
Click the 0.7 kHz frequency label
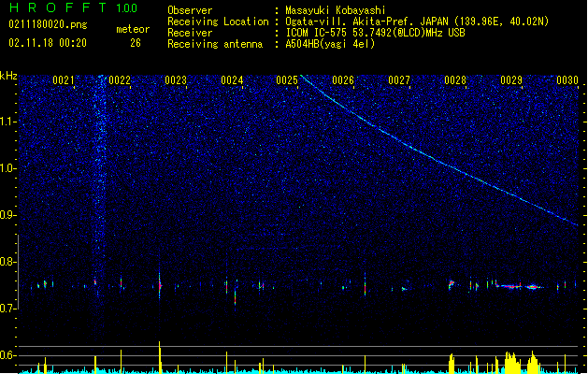[x=8, y=309]
